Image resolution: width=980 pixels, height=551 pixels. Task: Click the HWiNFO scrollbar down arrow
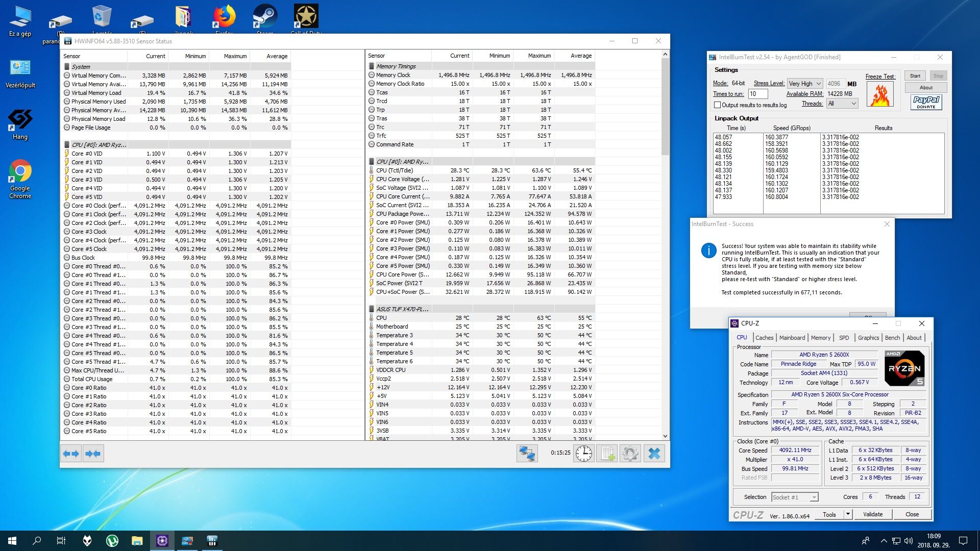[x=665, y=436]
